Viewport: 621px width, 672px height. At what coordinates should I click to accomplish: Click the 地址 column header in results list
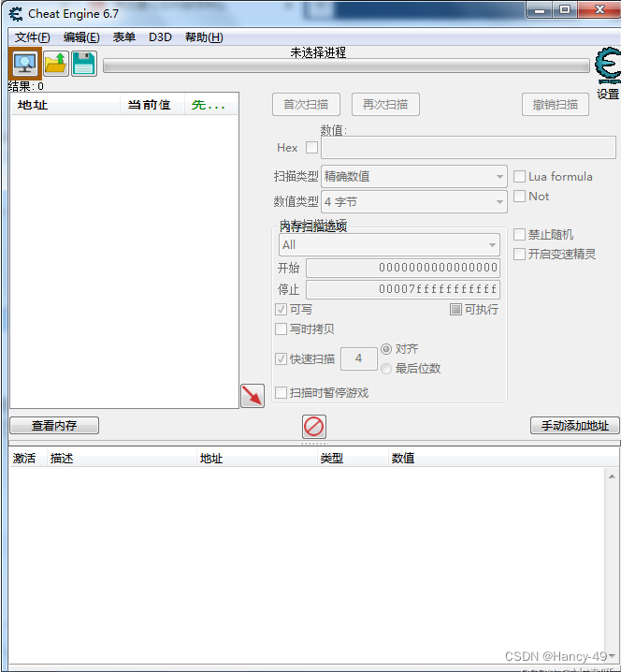click(65, 105)
